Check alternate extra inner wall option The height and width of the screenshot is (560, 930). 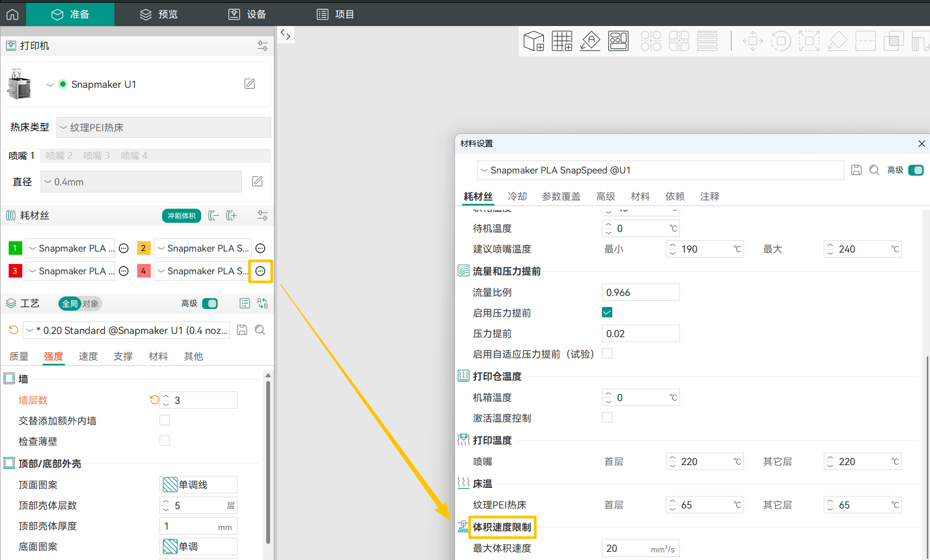point(165,421)
